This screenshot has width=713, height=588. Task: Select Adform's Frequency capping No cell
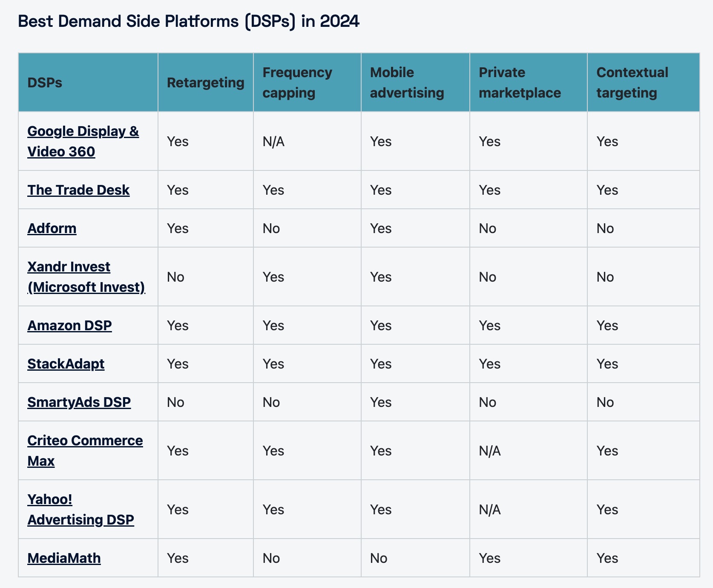(x=307, y=228)
